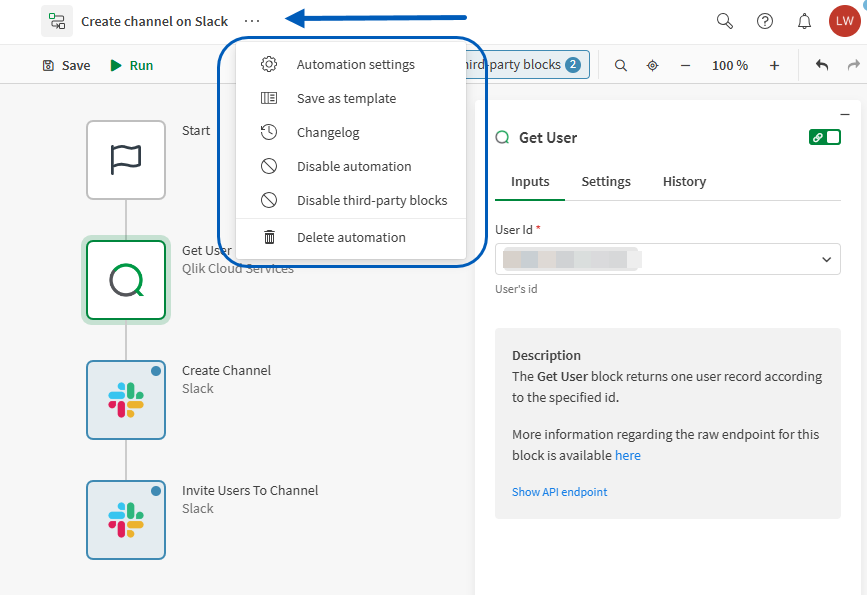Screen dimensions: 867x595
Task: Zoom in with the plus button
Action: (774, 65)
